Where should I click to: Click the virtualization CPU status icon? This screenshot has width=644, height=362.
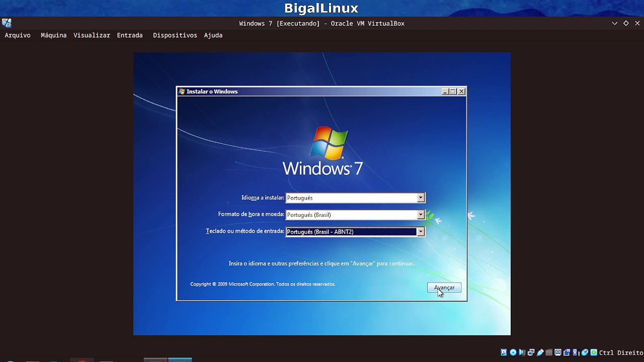coord(576,352)
